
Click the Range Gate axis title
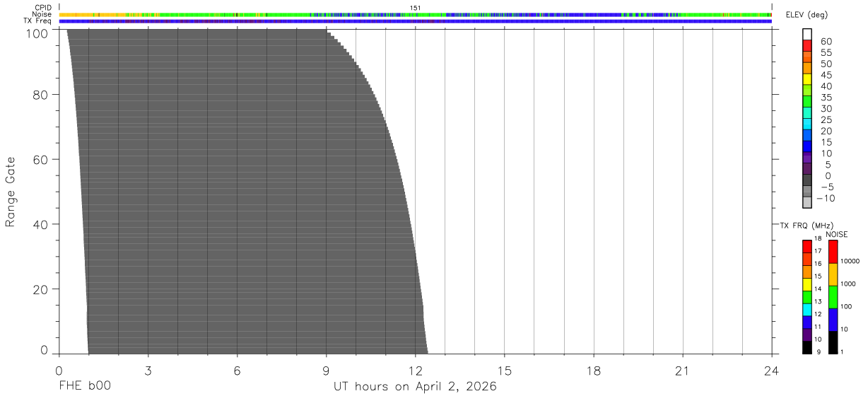click(x=11, y=192)
